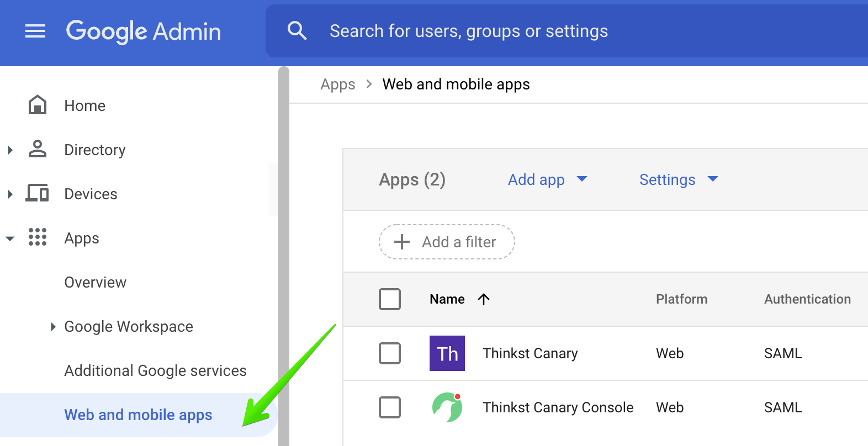Viewport: 868px width, 446px height.
Task: Click Web and mobile apps breadcrumb title
Action: [456, 84]
